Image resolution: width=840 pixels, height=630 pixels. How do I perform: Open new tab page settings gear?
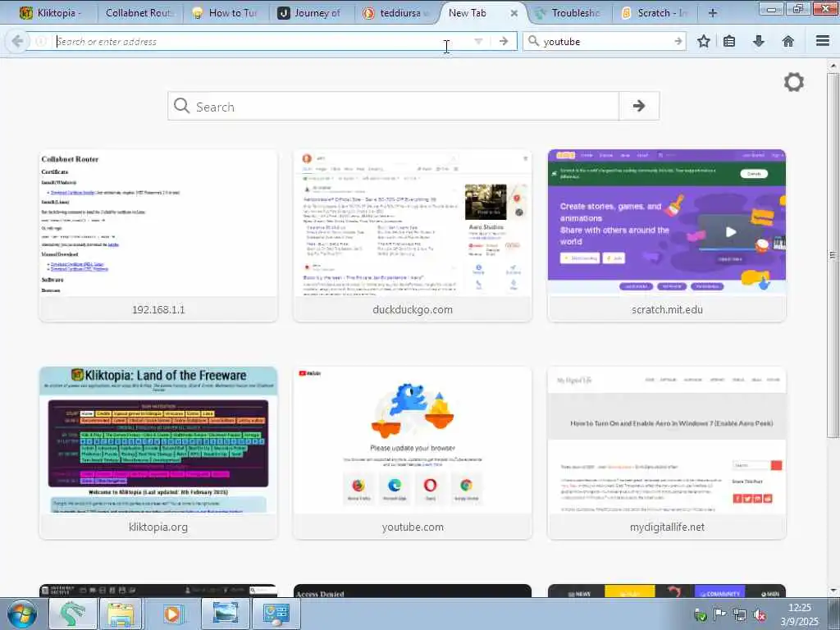point(794,82)
